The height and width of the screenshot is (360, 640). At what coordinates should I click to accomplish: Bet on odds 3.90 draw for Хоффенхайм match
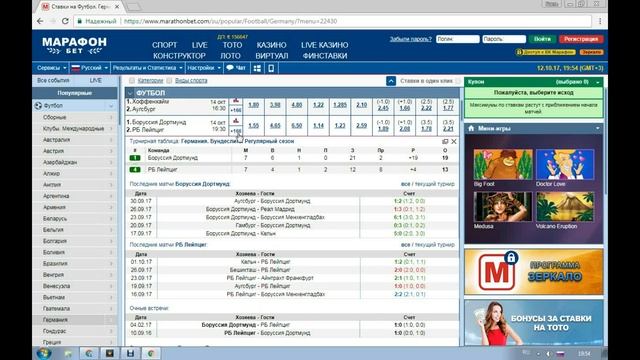[275, 105]
